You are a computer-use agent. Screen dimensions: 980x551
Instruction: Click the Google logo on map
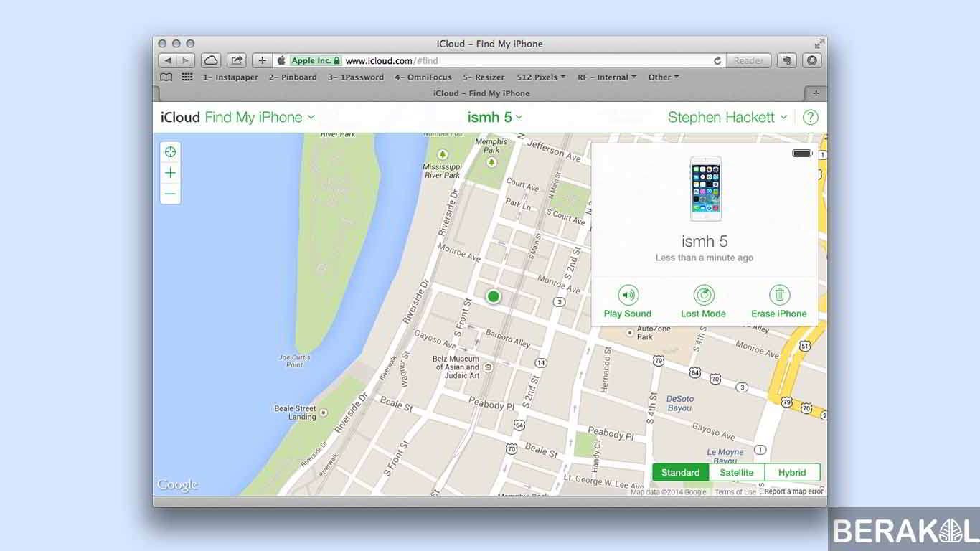177,486
